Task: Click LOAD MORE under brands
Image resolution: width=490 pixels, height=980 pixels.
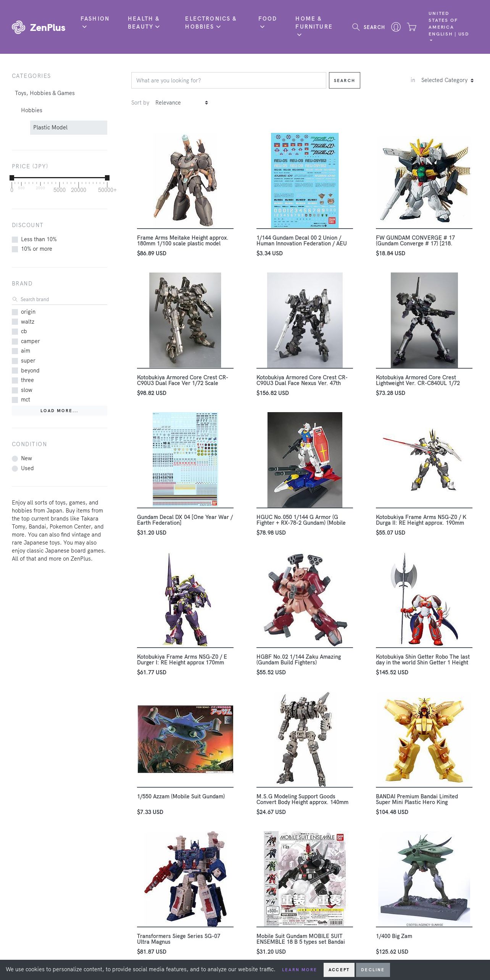Action: pyautogui.click(x=60, y=411)
